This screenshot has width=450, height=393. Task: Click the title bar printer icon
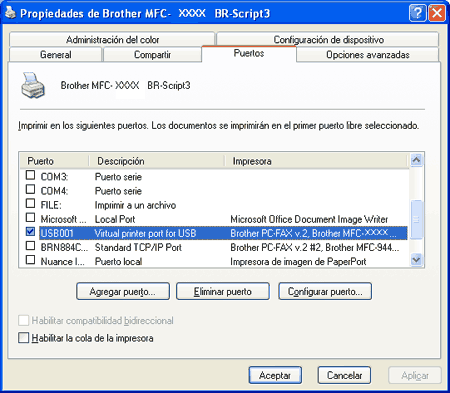click(x=11, y=13)
